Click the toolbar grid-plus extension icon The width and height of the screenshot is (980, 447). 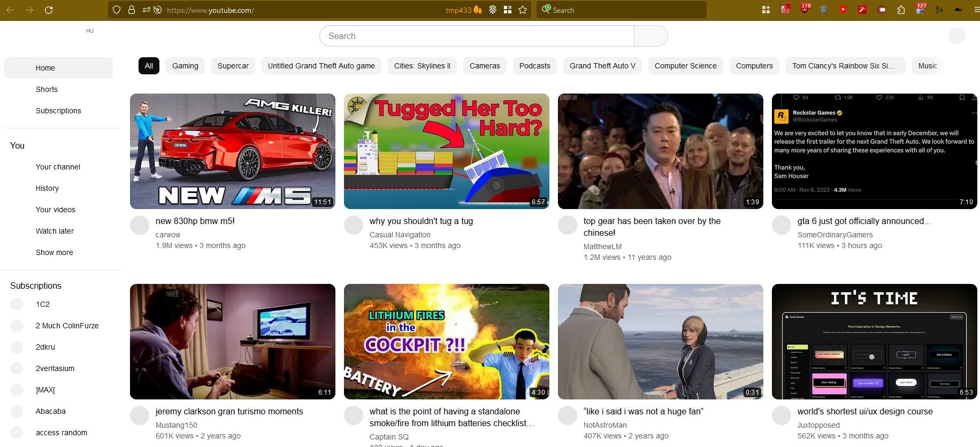click(766, 10)
